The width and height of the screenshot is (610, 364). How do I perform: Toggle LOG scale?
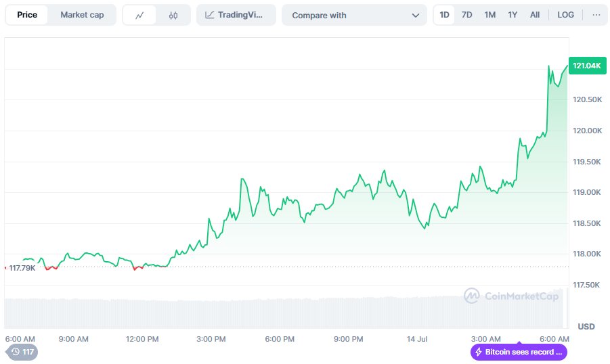(565, 15)
